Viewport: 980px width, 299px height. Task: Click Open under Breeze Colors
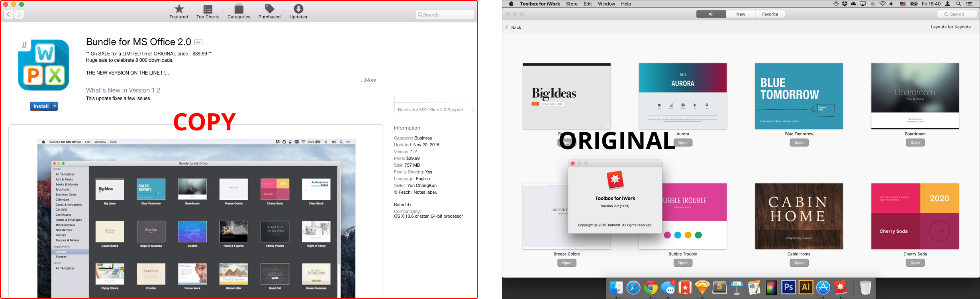(x=566, y=263)
